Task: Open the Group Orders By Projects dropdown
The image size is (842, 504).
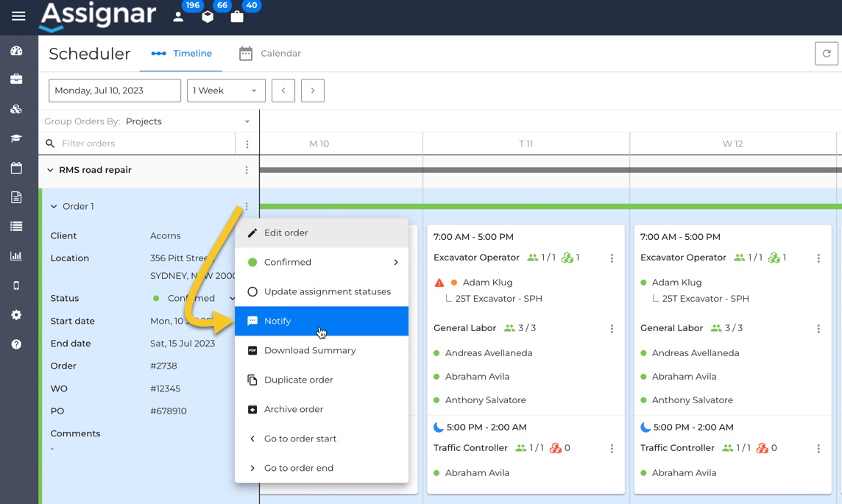Action: click(187, 121)
